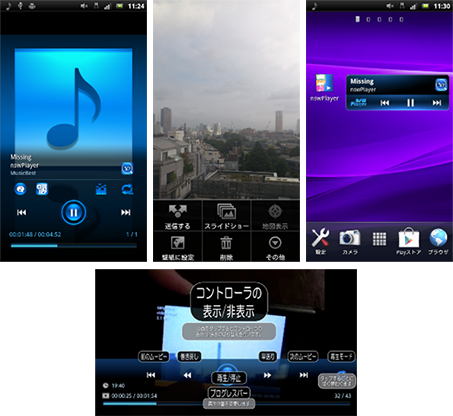Tap the nswPlayer logo in the widget
The image size is (453, 416).
(x=359, y=103)
